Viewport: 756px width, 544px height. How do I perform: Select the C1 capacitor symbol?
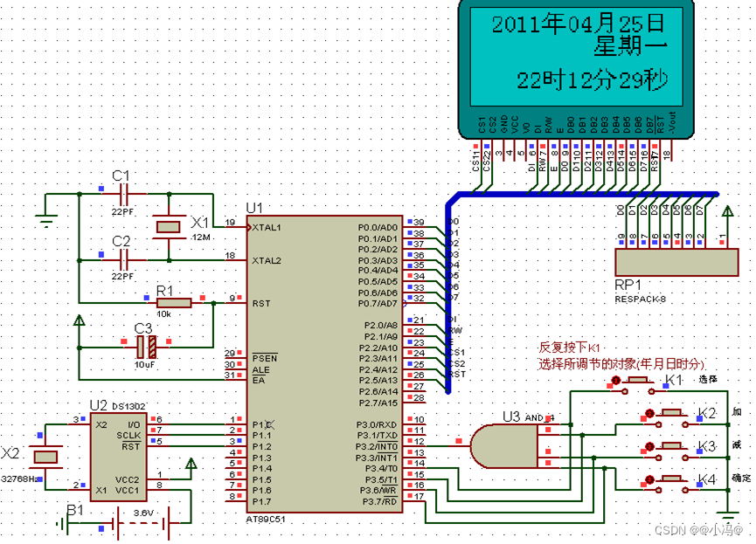click(x=123, y=194)
